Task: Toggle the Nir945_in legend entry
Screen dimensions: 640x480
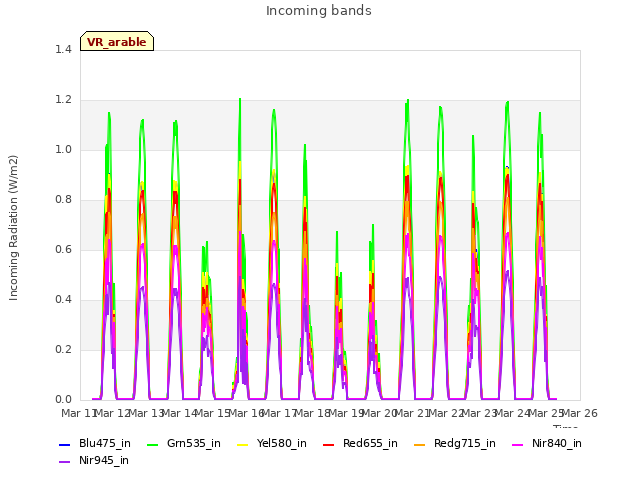Action: 94,461
